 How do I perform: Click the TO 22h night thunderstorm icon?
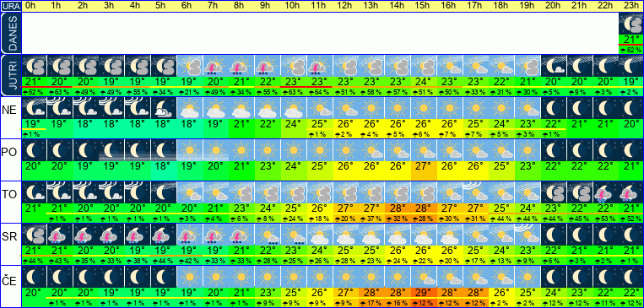[x=605, y=192]
